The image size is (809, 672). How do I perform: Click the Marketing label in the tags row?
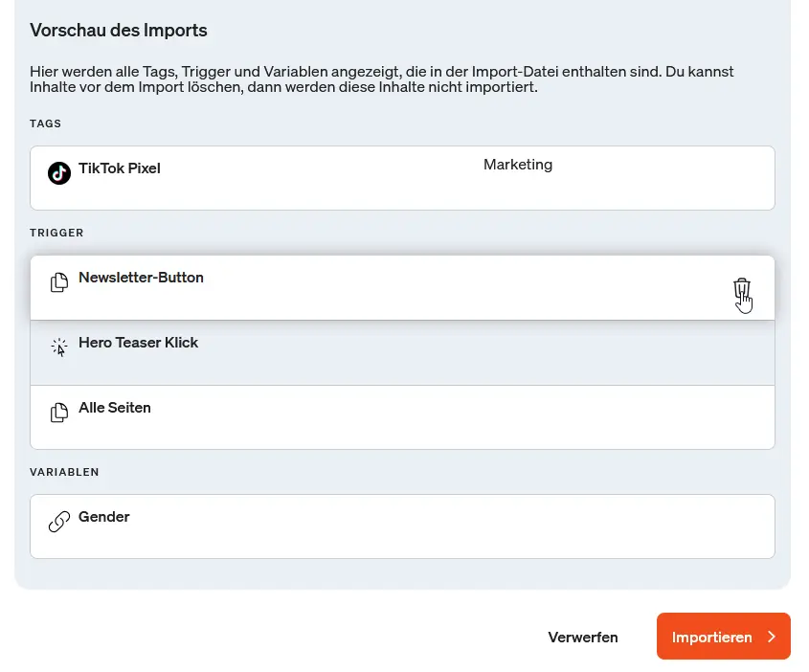click(518, 165)
